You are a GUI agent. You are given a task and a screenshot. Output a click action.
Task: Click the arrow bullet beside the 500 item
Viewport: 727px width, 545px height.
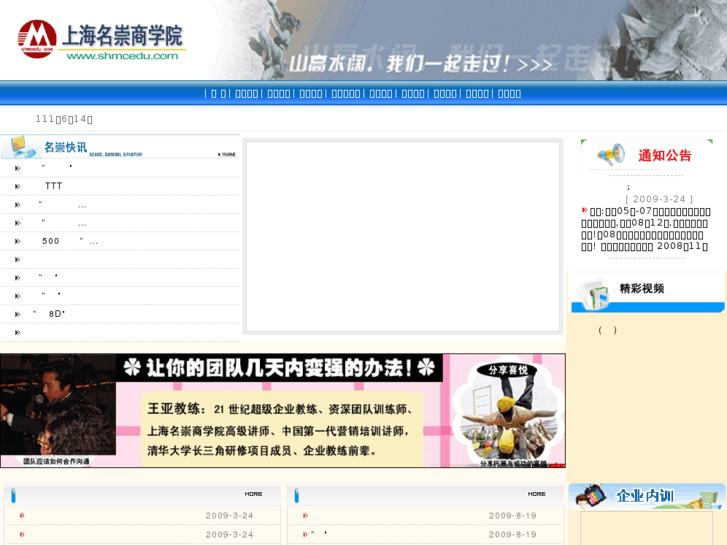point(18,241)
